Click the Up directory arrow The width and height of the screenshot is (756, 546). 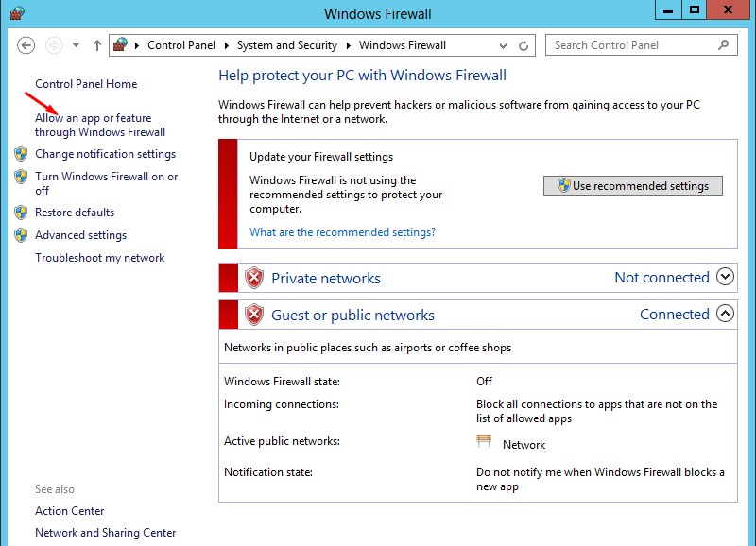click(97, 45)
